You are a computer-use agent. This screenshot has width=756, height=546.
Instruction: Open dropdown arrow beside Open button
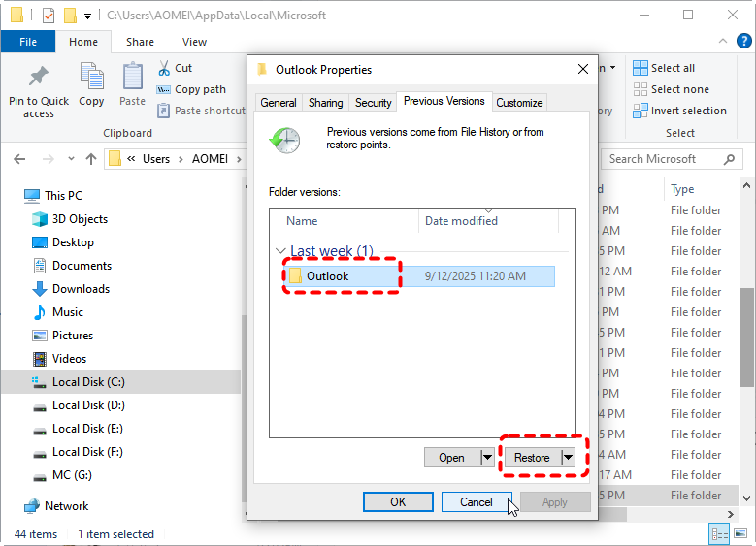point(487,458)
